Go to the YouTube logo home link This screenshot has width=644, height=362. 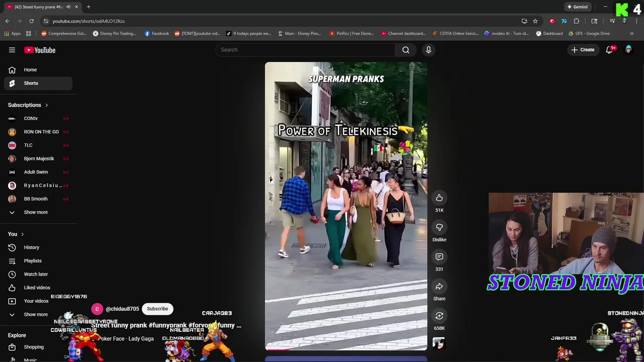[x=40, y=50]
